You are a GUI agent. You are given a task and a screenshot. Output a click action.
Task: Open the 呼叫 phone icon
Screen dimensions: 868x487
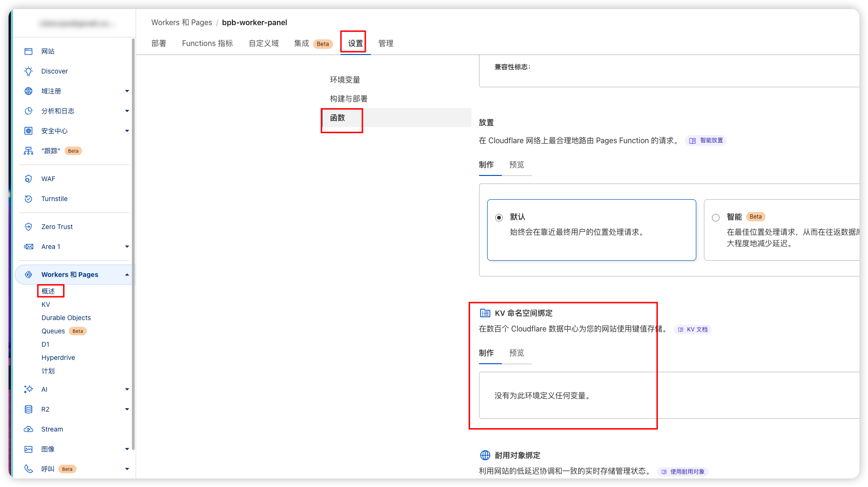28,469
